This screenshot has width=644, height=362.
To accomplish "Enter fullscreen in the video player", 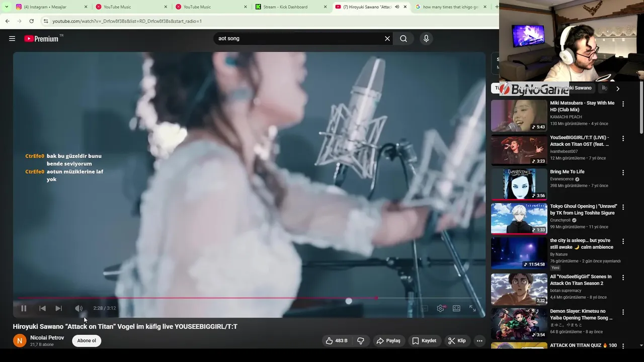I will click(472, 308).
